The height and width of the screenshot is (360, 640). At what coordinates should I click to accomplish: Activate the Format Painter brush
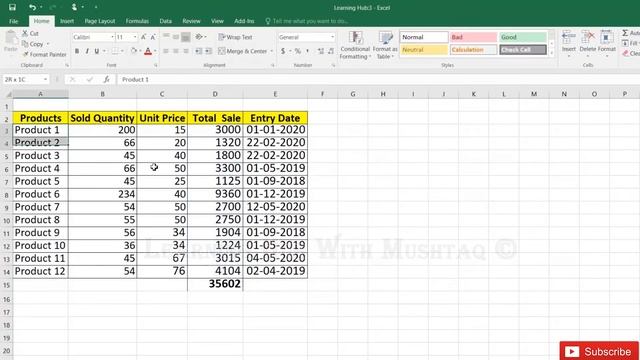pyautogui.click(x=25, y=54)
